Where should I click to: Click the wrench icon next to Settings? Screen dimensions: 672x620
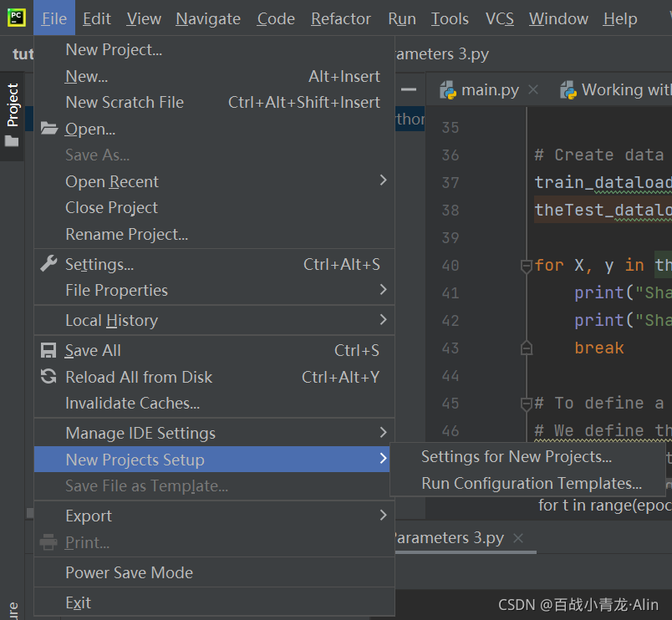[x=48, y=262]
